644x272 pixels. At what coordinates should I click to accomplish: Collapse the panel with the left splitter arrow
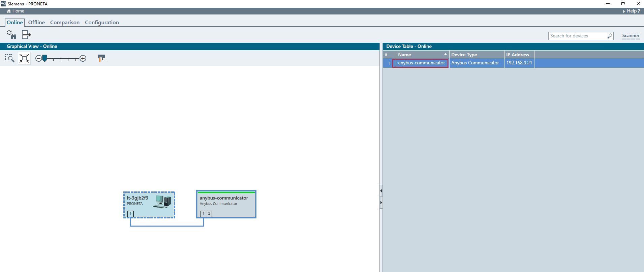(x=381, y=191)
